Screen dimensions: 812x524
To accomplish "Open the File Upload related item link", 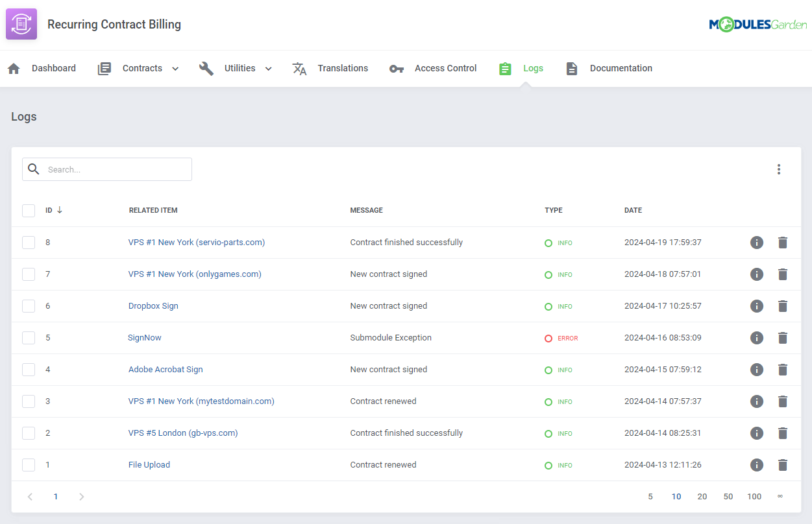I will 149,465.
